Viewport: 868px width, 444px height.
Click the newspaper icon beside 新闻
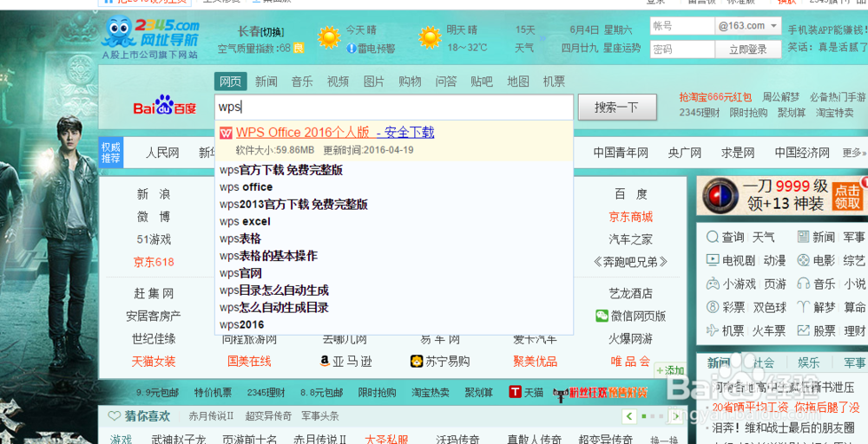[x=803, y=238]
